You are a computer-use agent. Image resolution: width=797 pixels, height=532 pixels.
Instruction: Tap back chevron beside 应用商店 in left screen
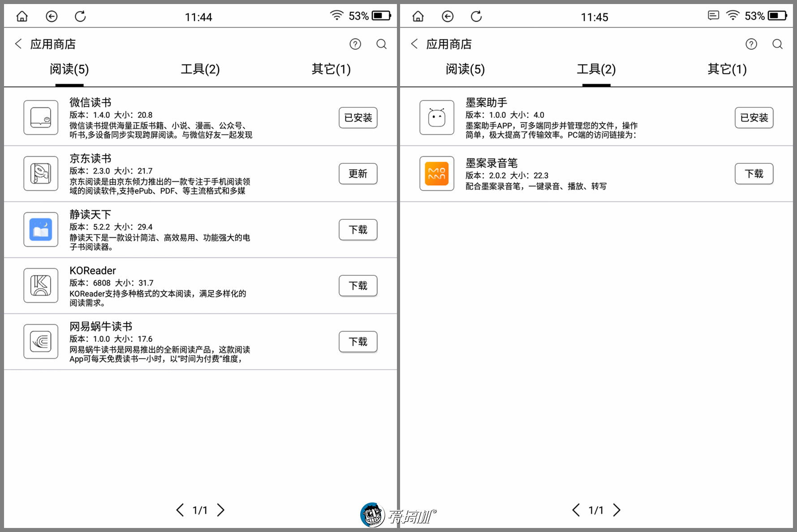click(18, 44)
